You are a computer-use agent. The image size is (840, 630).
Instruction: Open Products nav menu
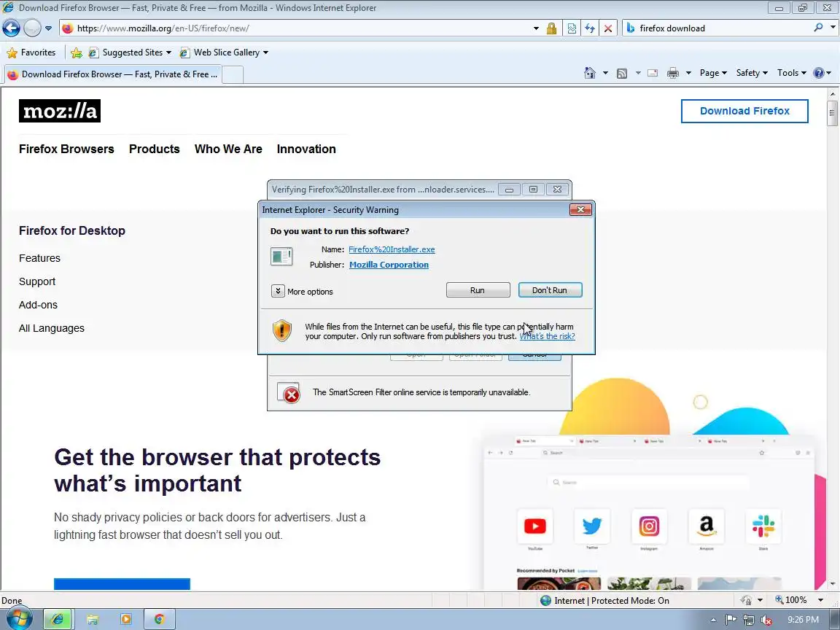(x=155, y=149)
